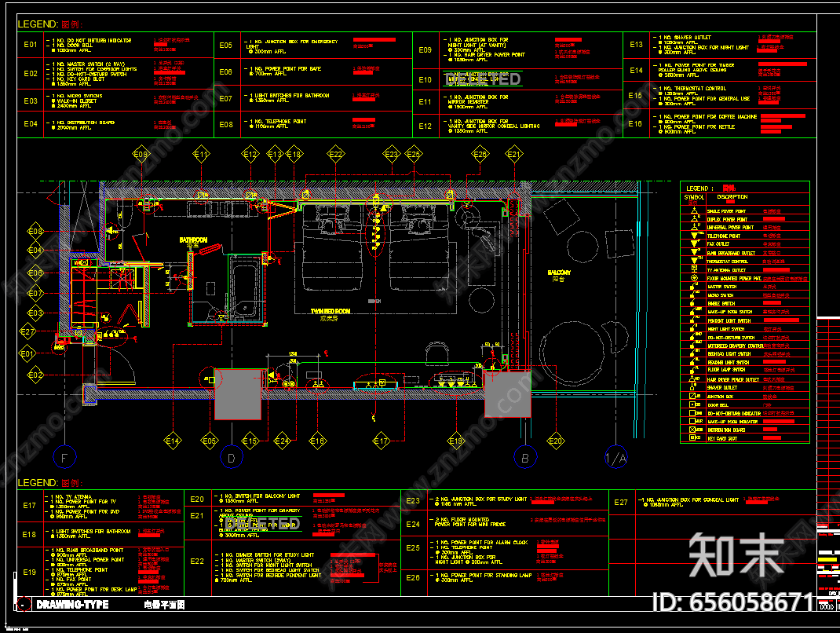Select the SYMBOL column header
The height and width of the screenshot is (633, 840).
coord(694,197)
